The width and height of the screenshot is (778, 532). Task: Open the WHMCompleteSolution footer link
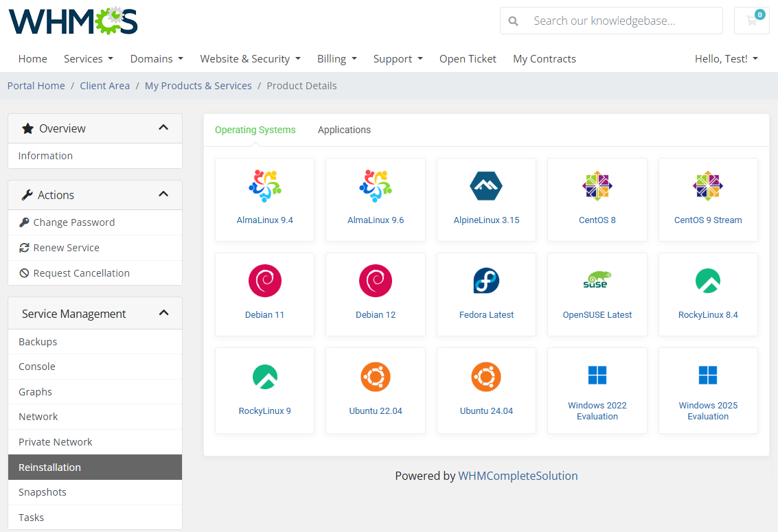click(x=518, y=476)
